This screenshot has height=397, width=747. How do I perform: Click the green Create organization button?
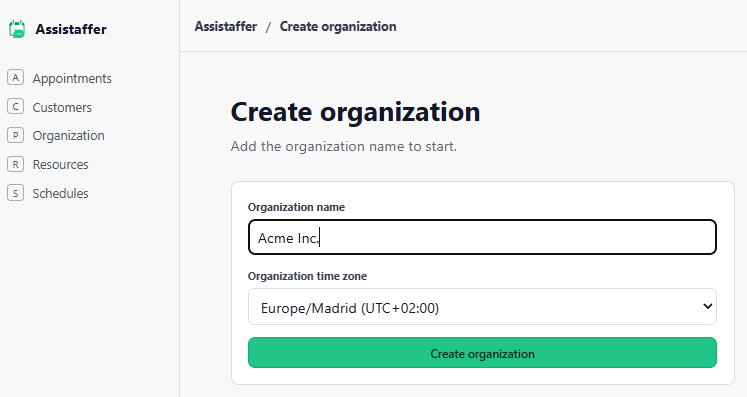[x=482, y=353]
